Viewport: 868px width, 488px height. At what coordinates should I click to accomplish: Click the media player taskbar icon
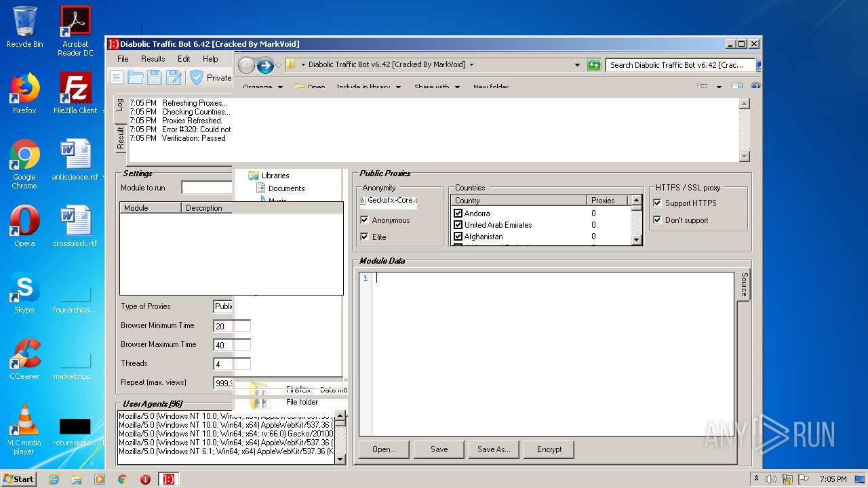tap(100, 479)
